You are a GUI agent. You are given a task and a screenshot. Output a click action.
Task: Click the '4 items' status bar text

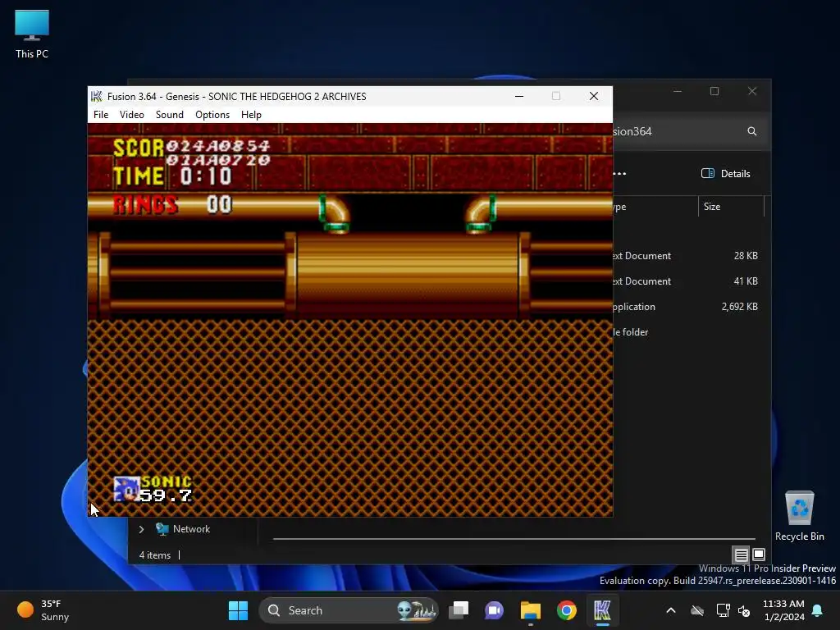(x=155, y=555)
